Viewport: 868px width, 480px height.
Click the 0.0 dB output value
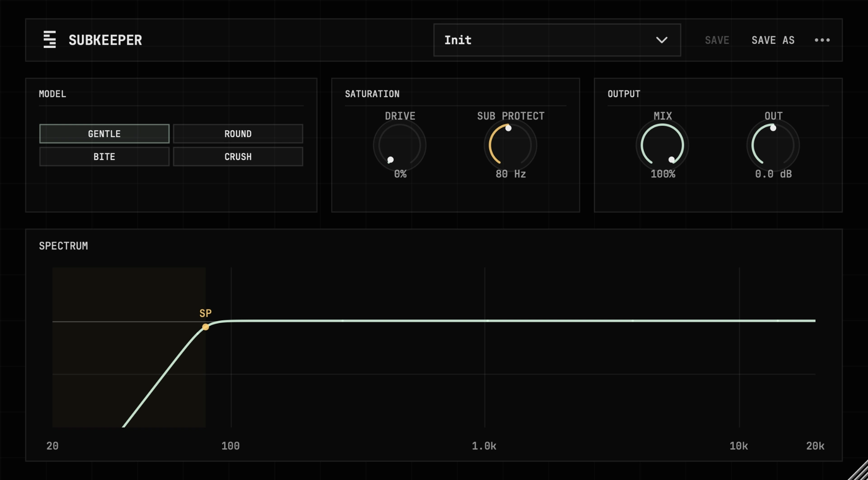pyautogui.click(x=773, y=174)
